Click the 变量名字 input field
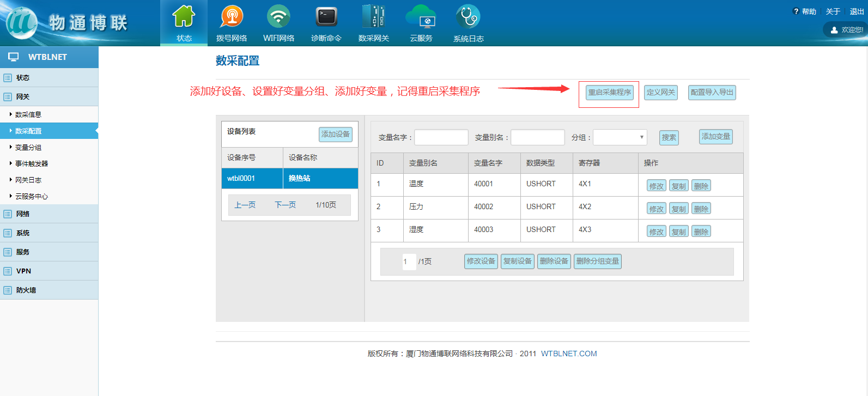The image size is (868, 396). pyautogui.click(x=441, y=137)
